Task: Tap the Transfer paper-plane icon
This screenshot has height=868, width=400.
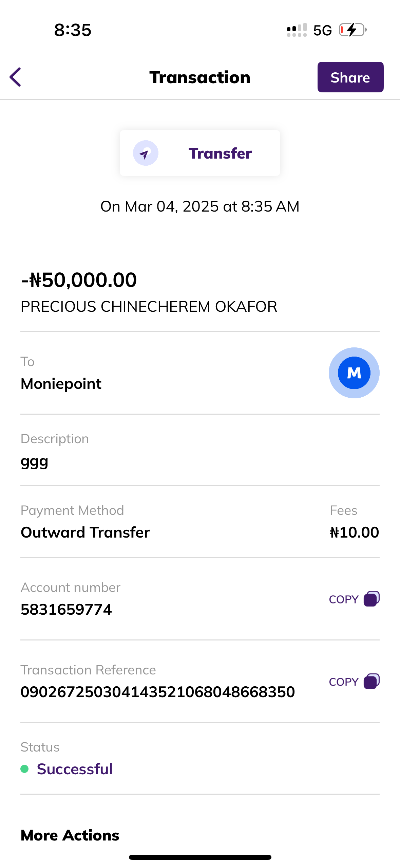Action: pos(146,153)
